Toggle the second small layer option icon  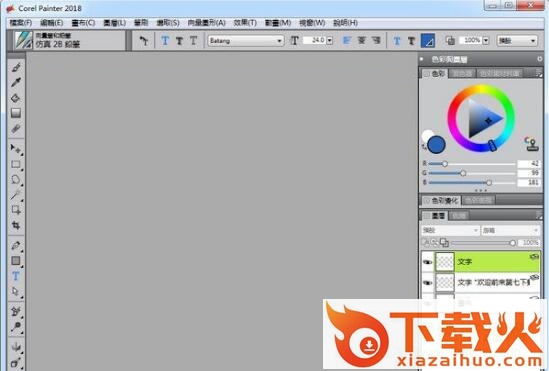435,242
